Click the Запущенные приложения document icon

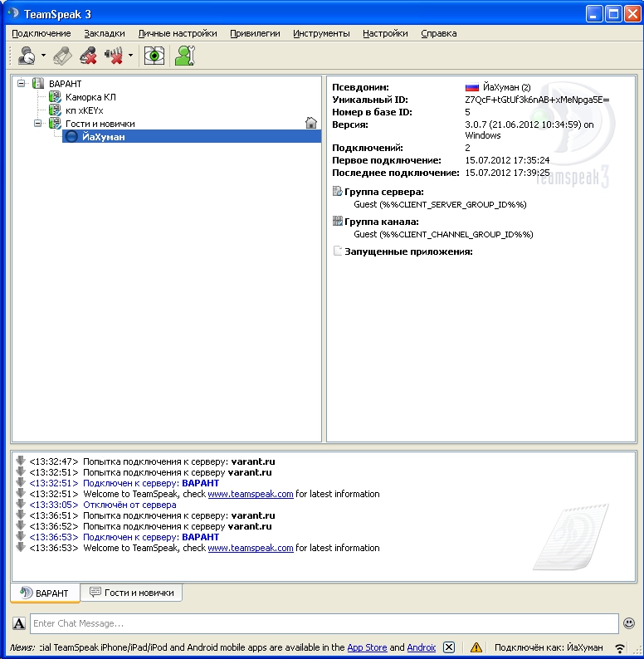337,251
